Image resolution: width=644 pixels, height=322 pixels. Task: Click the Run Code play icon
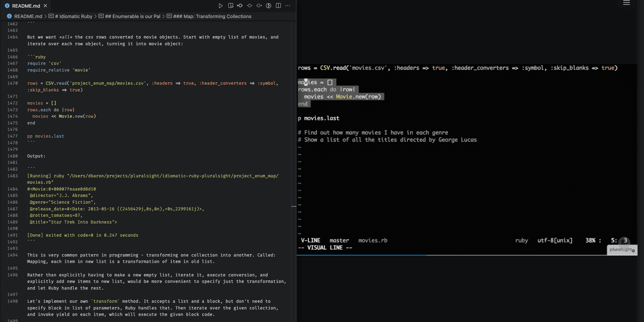pos(220,6)
